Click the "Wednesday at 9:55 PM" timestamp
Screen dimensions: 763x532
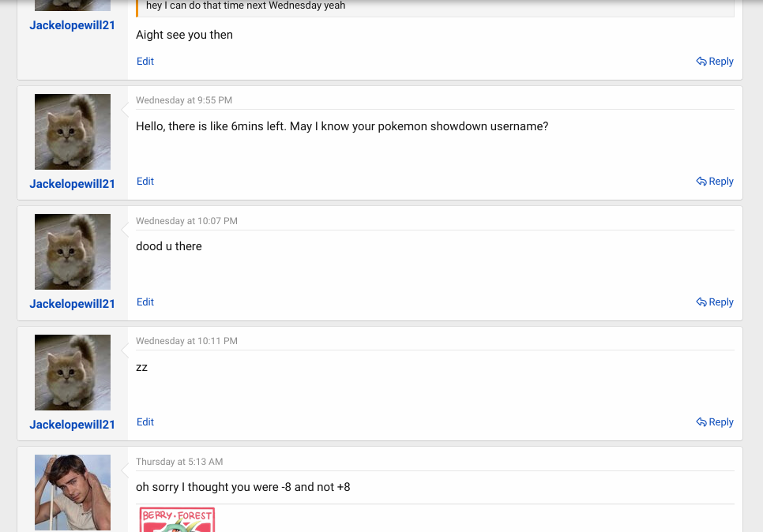coord(183,99)
